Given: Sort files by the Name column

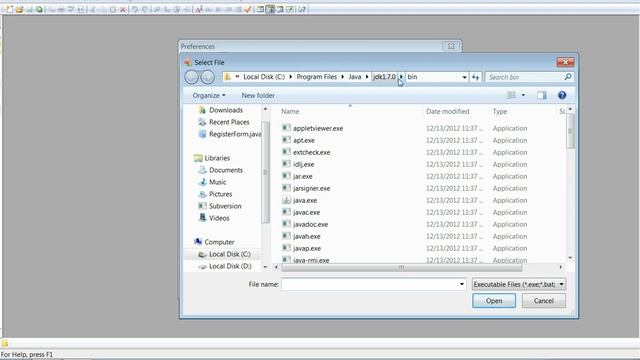Looking at the screenshot, I should click(290, 111).
